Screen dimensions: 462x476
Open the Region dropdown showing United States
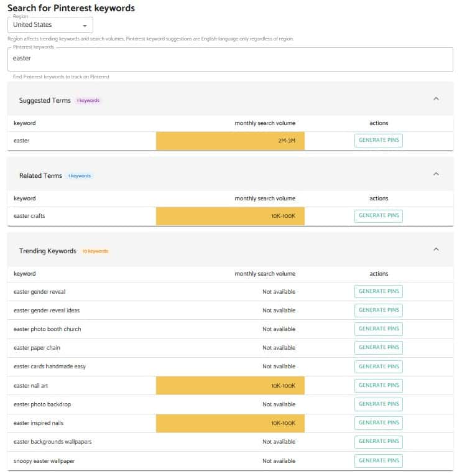pos(50,25)
